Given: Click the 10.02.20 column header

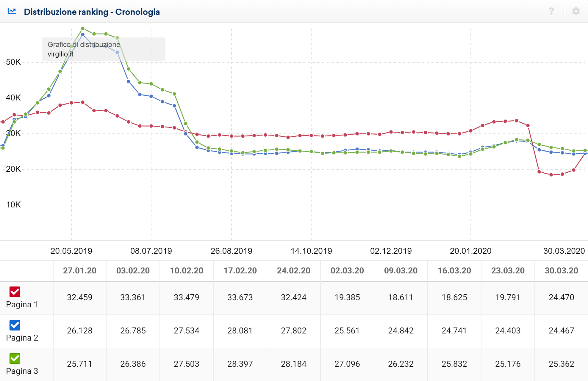Looking at the screenshot, I should (187, 271).
